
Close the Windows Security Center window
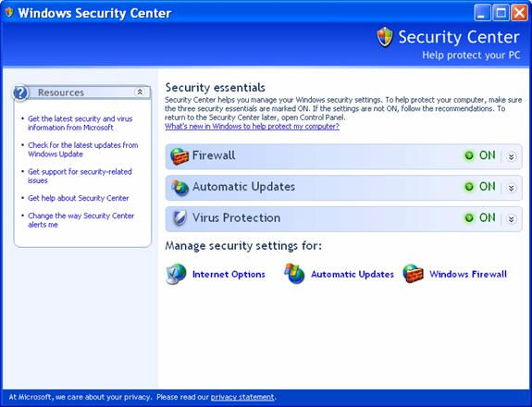pyautogui.click(x=519, y=13)
